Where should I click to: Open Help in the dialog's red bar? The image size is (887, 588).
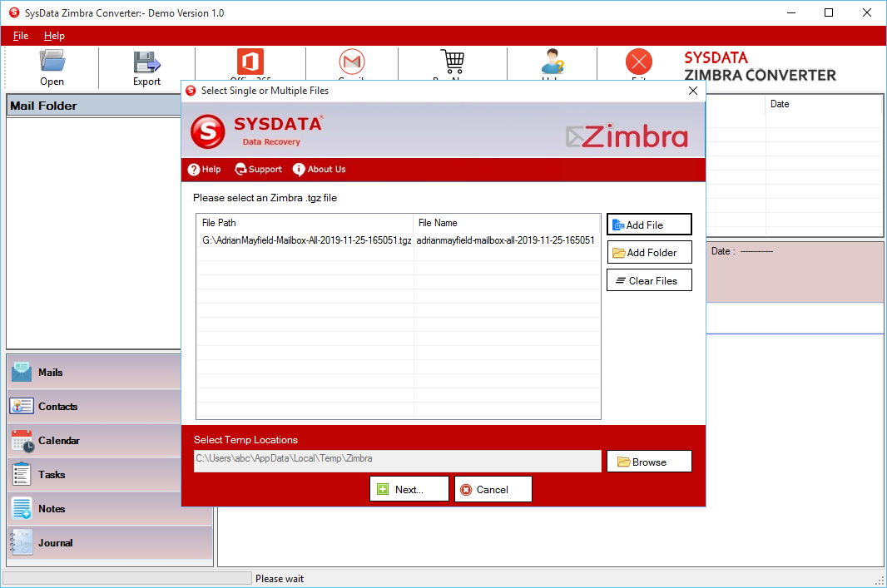pyautogui.click(x=205, y=169)
